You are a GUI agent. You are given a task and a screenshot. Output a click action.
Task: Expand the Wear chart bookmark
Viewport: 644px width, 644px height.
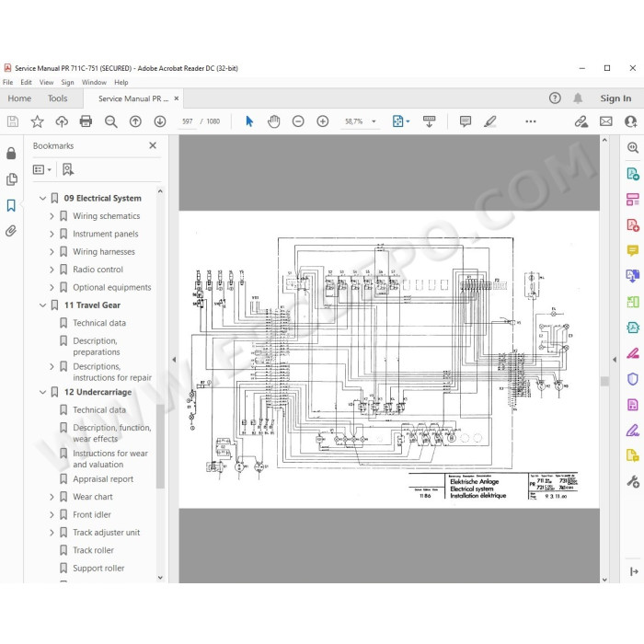tap(52, 497)
